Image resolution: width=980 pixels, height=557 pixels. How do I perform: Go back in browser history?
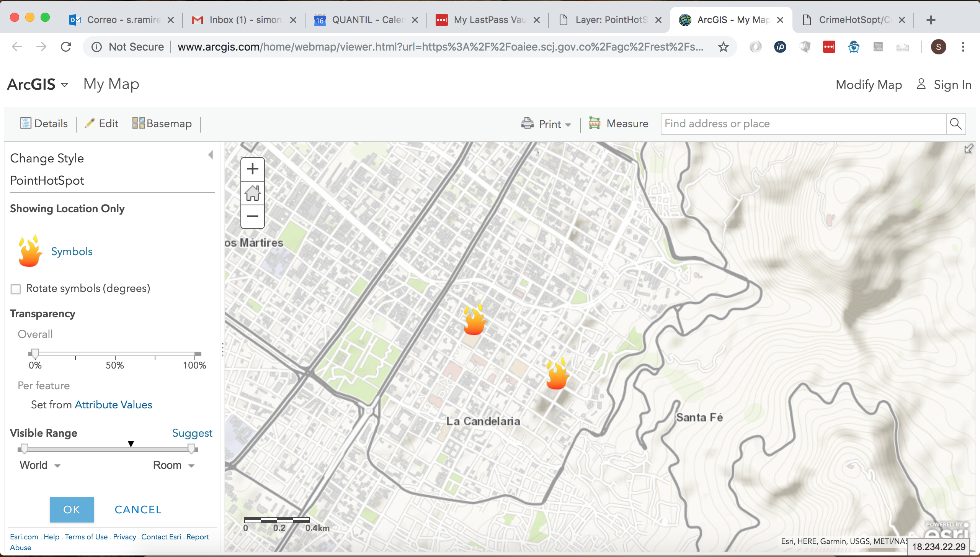(x=17, y=47)
